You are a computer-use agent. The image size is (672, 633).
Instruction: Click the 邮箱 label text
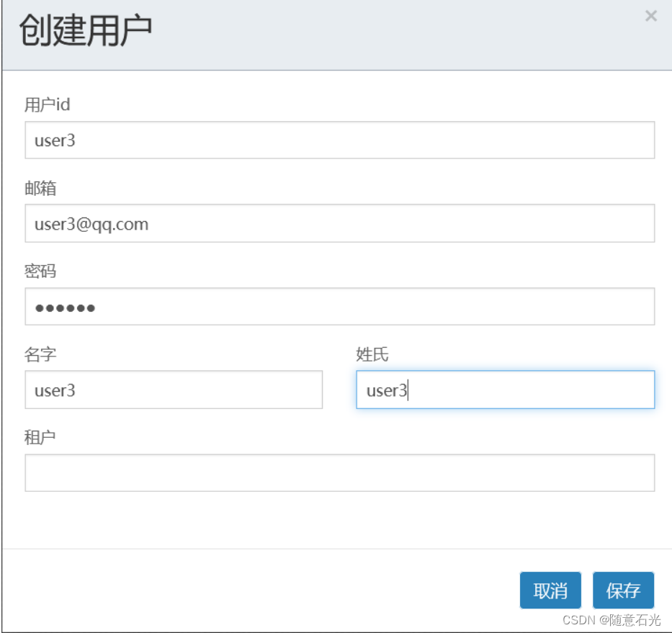pos(40,188)
